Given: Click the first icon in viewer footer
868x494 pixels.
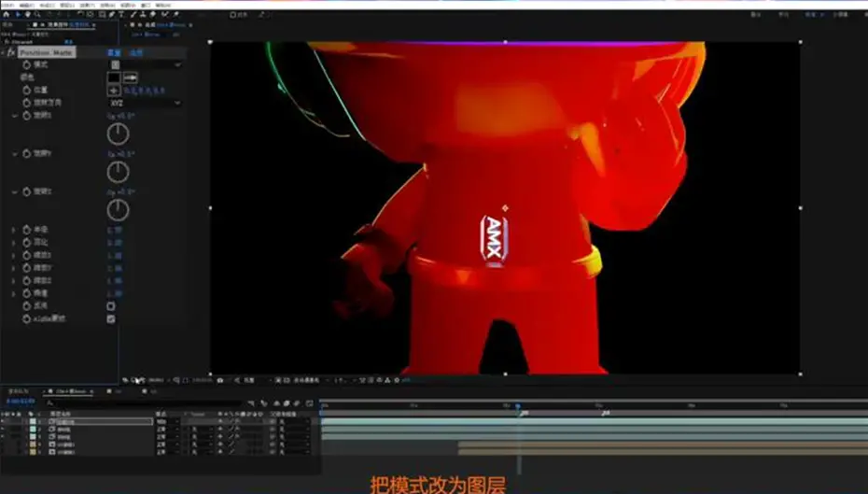Looking at the screenshot, I should pyautogui.click(x=126, y=380).
